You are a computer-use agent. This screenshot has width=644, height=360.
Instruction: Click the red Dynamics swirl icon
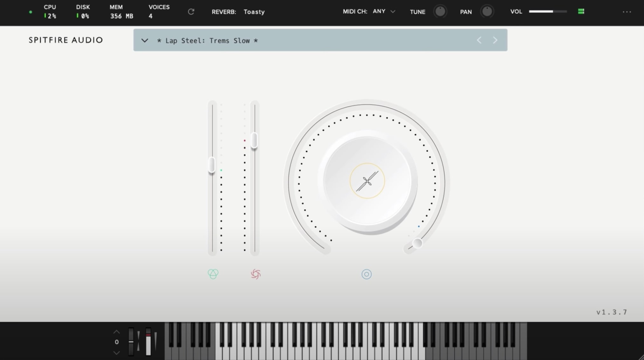pos(256,274)
